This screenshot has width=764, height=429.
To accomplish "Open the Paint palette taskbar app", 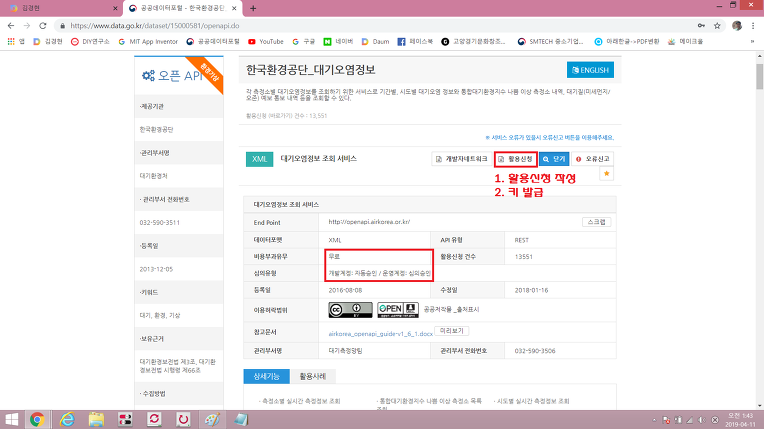I will click(212, 419).
